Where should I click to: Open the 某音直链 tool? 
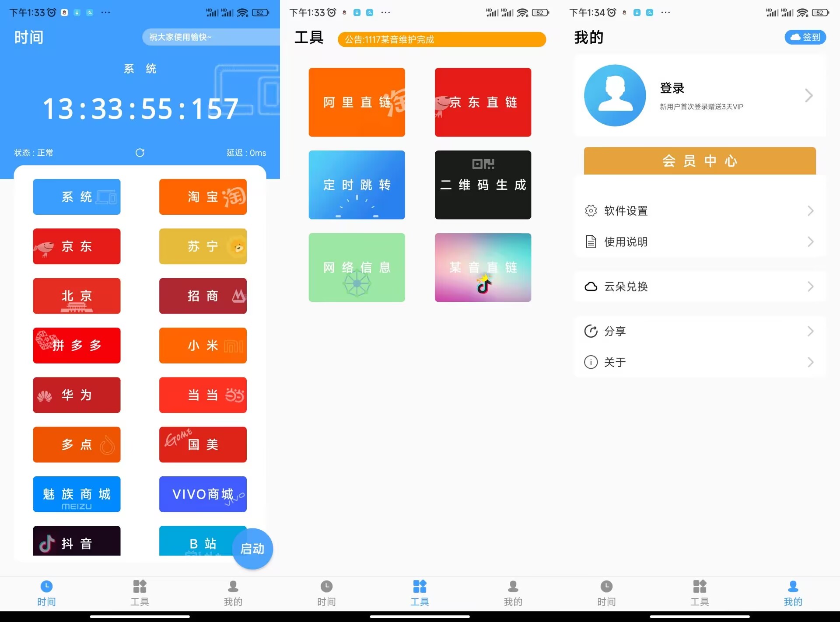(x=483, y=267)
